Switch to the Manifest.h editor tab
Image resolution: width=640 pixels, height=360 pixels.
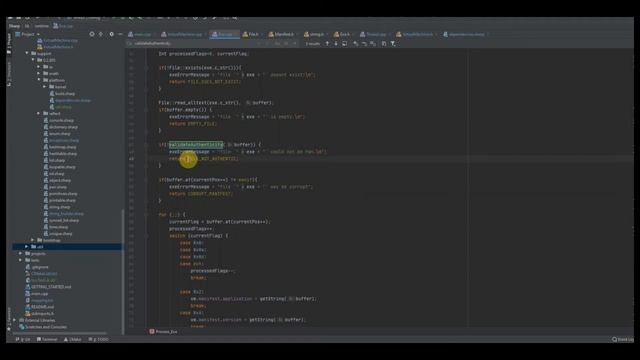(x=281, y=34)
